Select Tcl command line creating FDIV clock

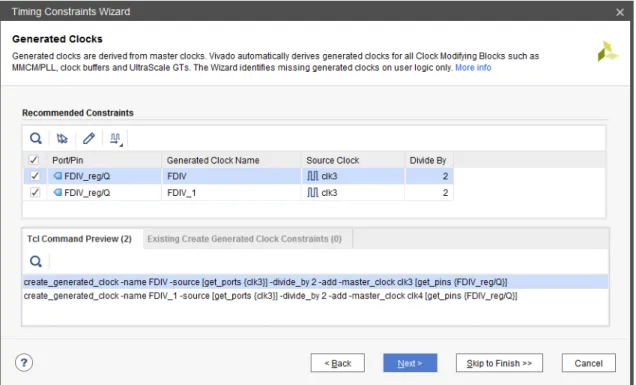click(x=315, y=282)
